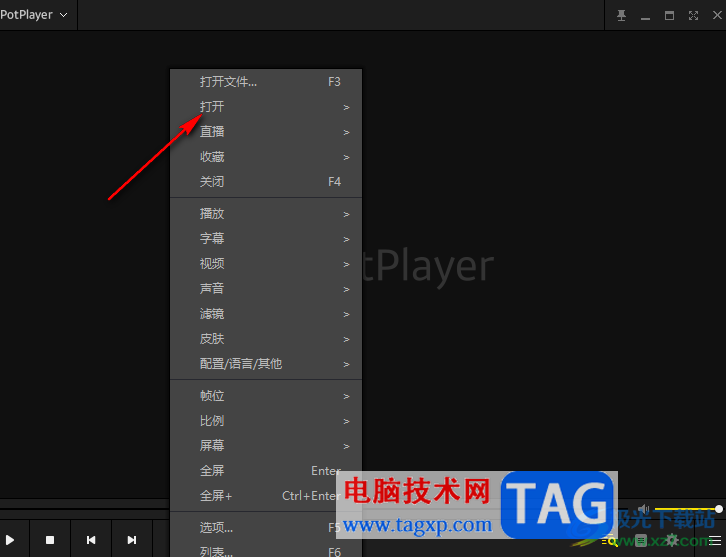
Task: Open the 滤镜 submenu
Action: tap(266, 314)
